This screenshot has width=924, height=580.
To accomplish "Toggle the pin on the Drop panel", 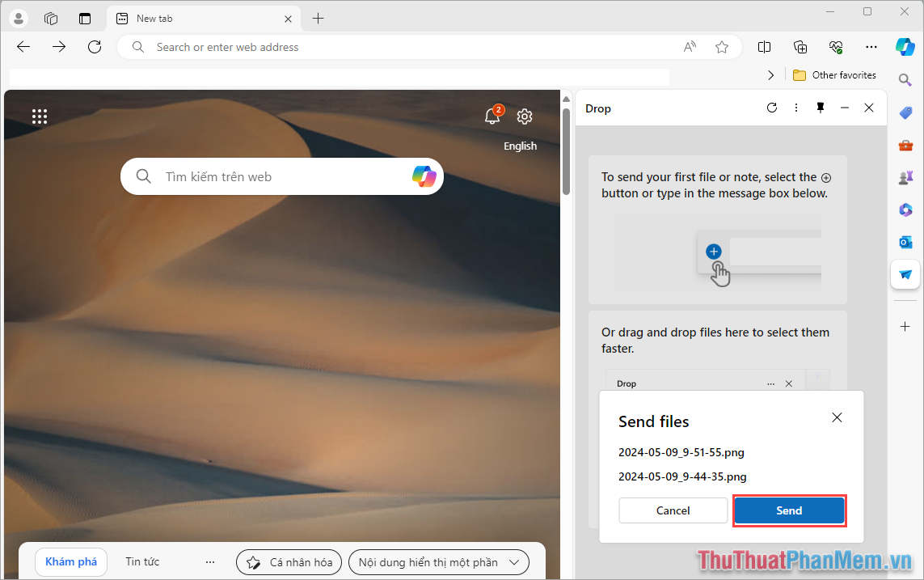I will point(820,107).
